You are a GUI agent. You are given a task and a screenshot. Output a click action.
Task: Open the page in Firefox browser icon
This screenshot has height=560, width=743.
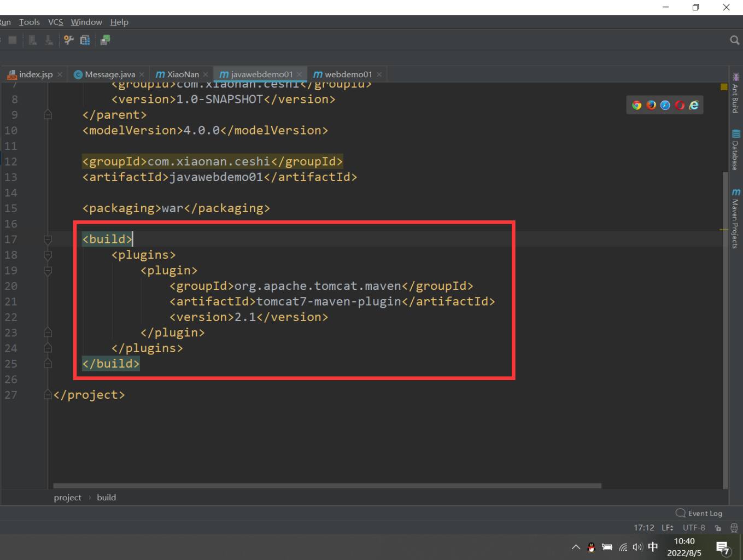point(651,105)
